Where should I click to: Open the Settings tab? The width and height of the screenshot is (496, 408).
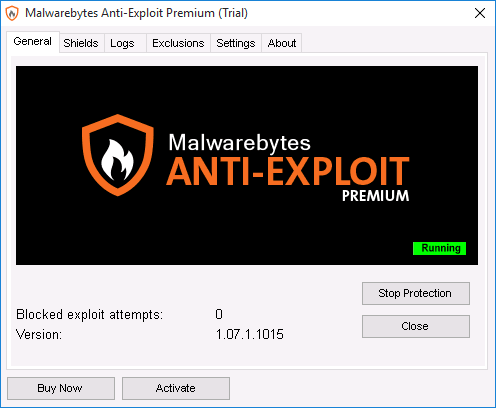tap(236, 43)
